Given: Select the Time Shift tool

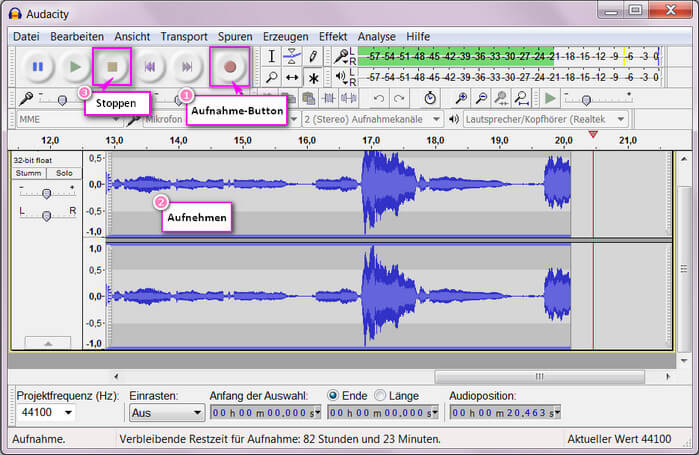Looking at the screenshot, I should click(292, 78).
